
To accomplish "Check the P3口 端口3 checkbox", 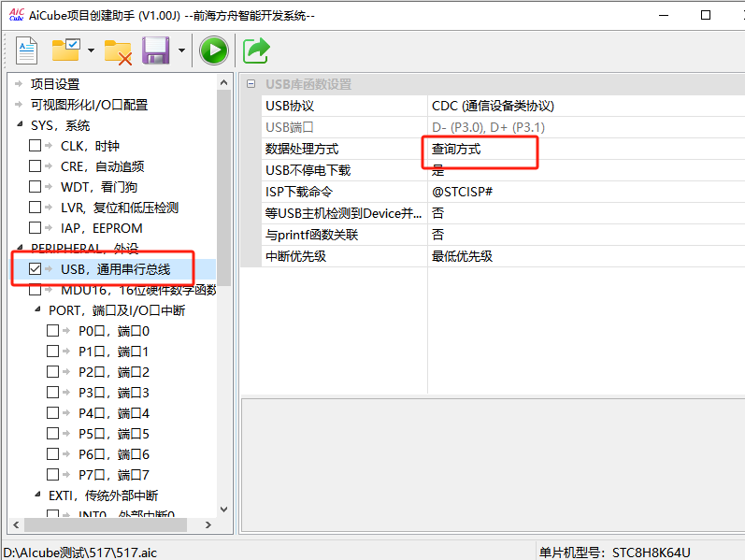I will (x=52, y=393).
